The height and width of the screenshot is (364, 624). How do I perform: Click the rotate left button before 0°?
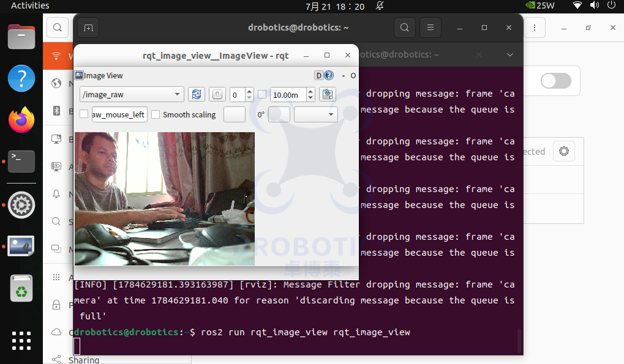[x=235, y=114]
